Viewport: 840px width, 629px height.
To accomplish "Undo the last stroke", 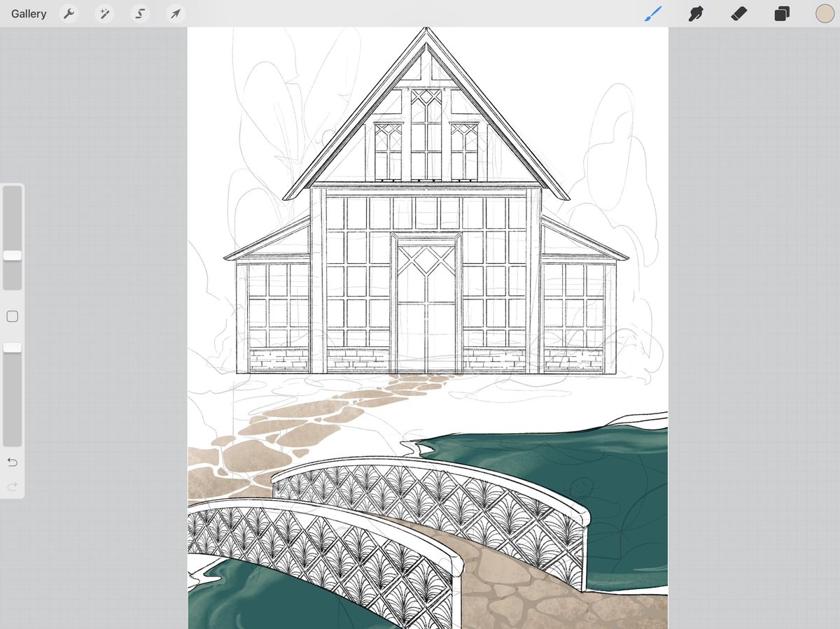I will click(x=12, y=462).
